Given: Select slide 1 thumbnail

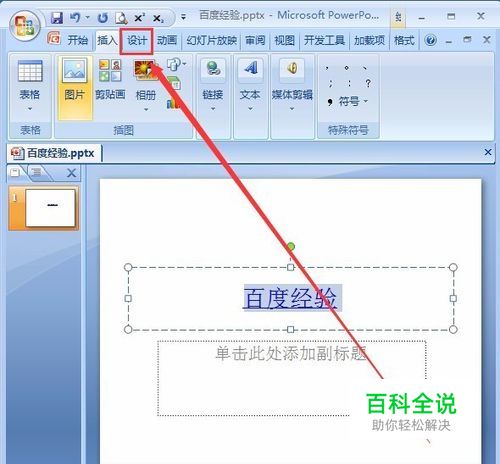Looking at the screenshot, I should pos(44,208).
